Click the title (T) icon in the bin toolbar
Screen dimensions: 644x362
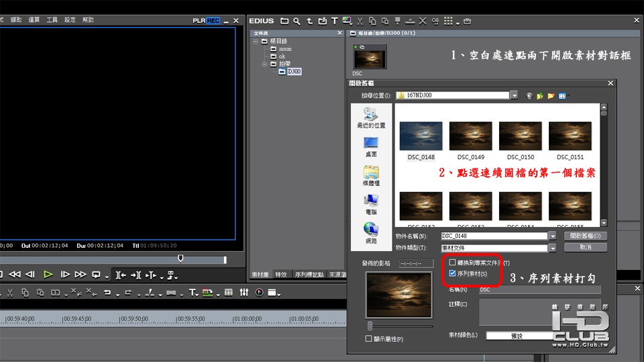pyautogui.click(x=334, y=21)
